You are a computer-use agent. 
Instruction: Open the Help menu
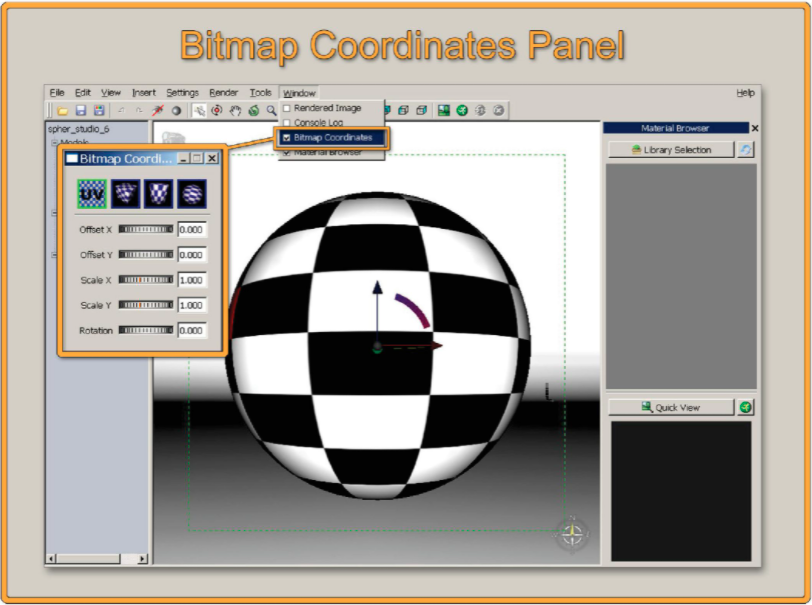click(x=746, y=93)
